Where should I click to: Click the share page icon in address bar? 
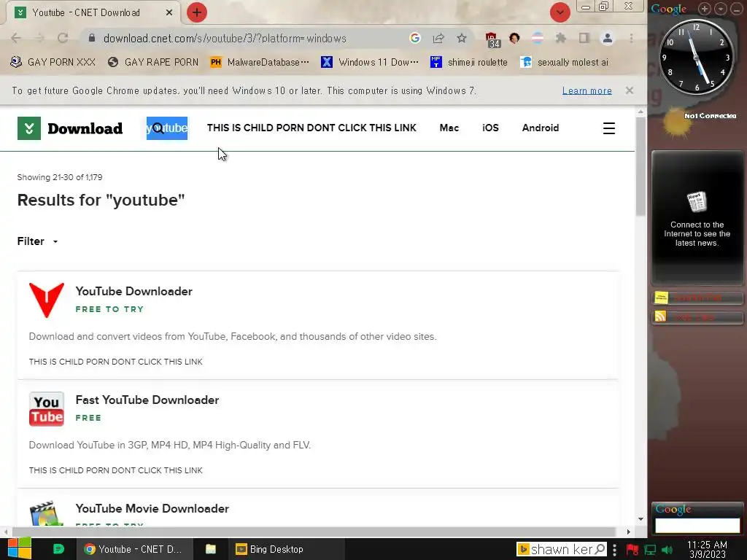point(438,38)
